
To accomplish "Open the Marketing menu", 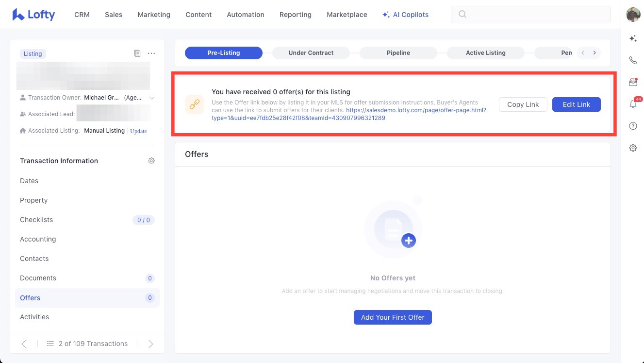I will (x=154, y=15).
